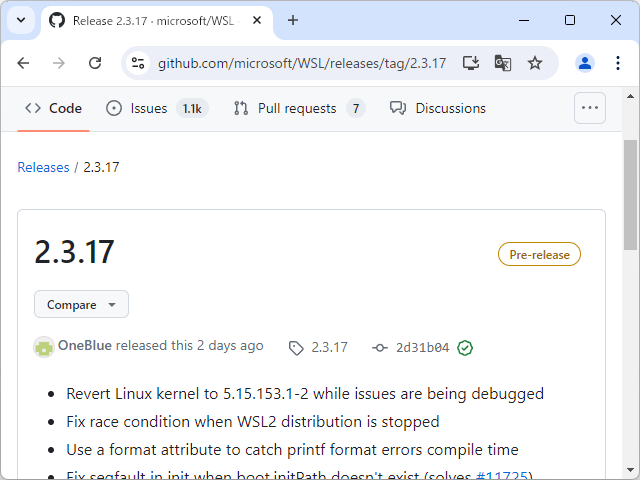640x480 pixels.
Task: Maximize the browser window
Action: pos(570,20)
